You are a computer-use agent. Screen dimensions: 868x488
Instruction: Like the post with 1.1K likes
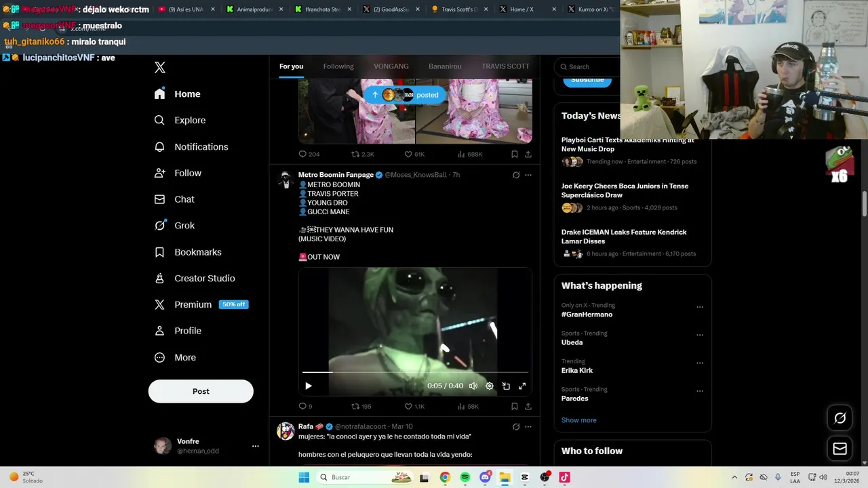click(x=414, y=407)
